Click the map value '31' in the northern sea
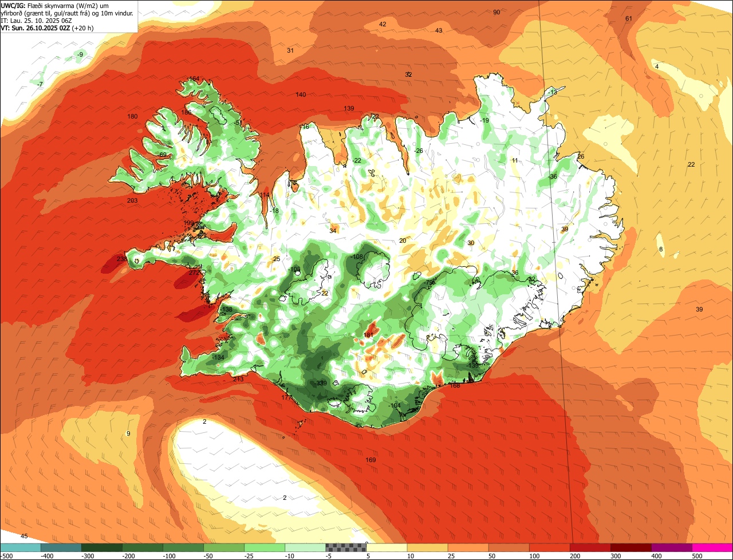The width and height of the screenshot is (733, 560). (x=290, y=50)
